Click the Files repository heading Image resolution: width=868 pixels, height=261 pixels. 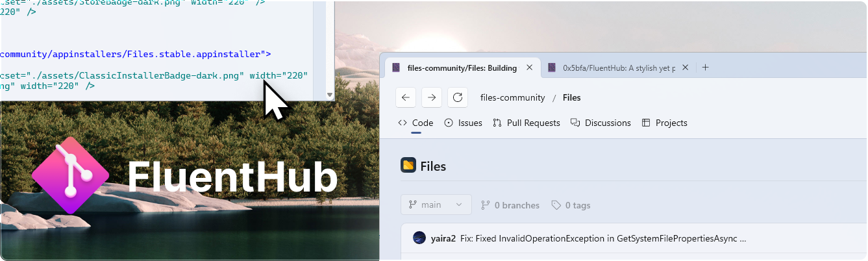pos(433,166)
